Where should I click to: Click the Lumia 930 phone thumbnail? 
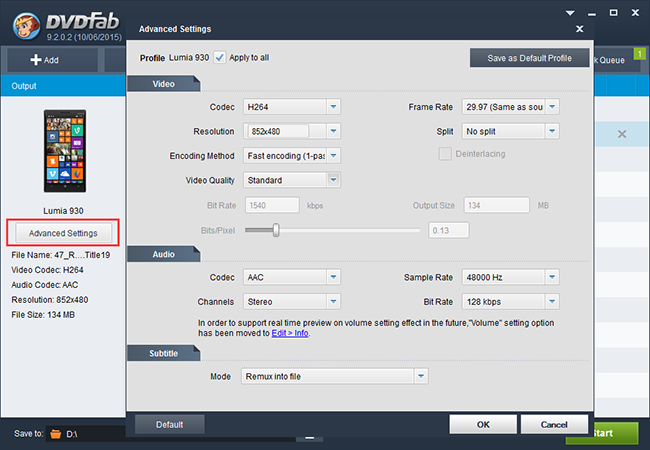click(65, 151)
